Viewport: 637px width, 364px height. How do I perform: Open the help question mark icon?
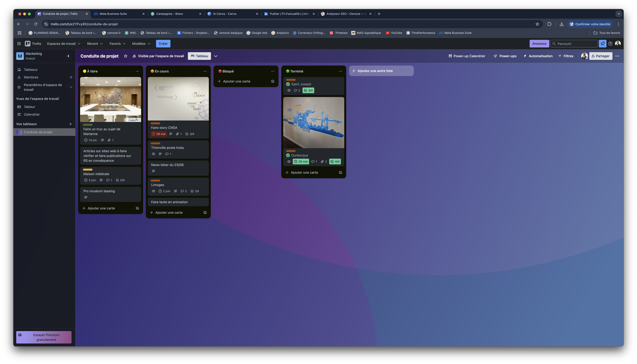pyautogui.click(x=610, y=44)
